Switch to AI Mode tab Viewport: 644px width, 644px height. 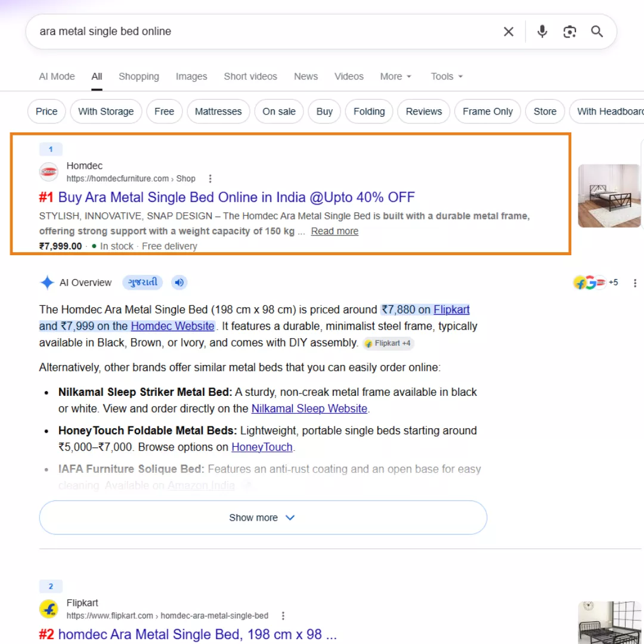pos(57,77)
